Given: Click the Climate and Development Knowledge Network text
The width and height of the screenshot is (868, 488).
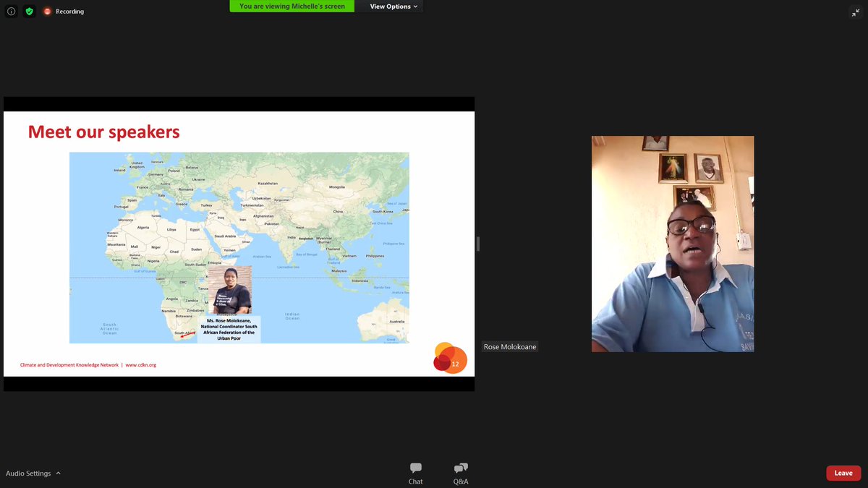Looking at the screenshot, I should [69, 365].
